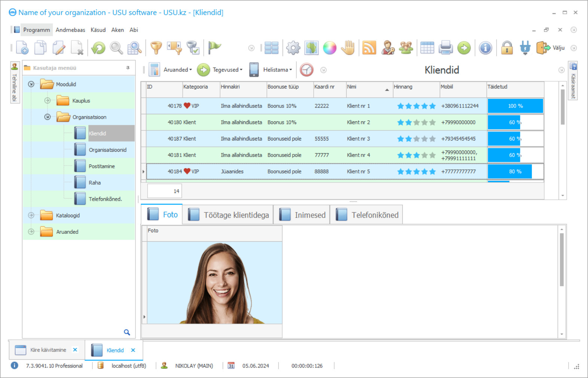Click the Add new record icon
588x378 pixels.
(x=22, y=48)
